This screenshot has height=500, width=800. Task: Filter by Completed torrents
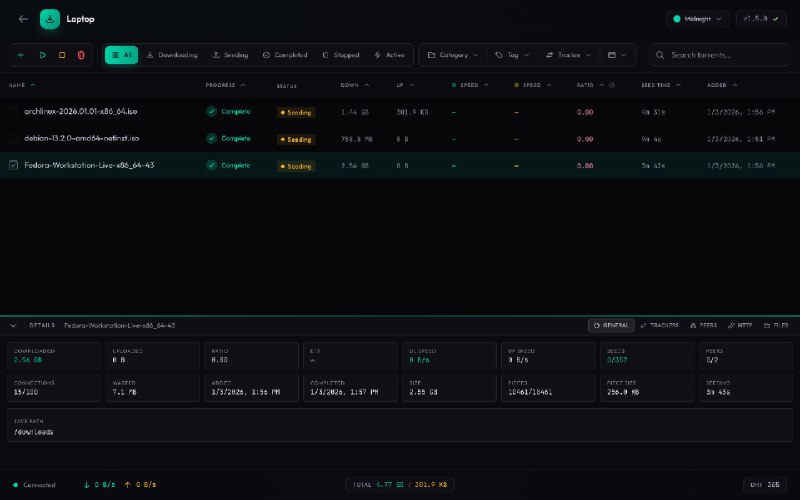[x=285, y=55]
